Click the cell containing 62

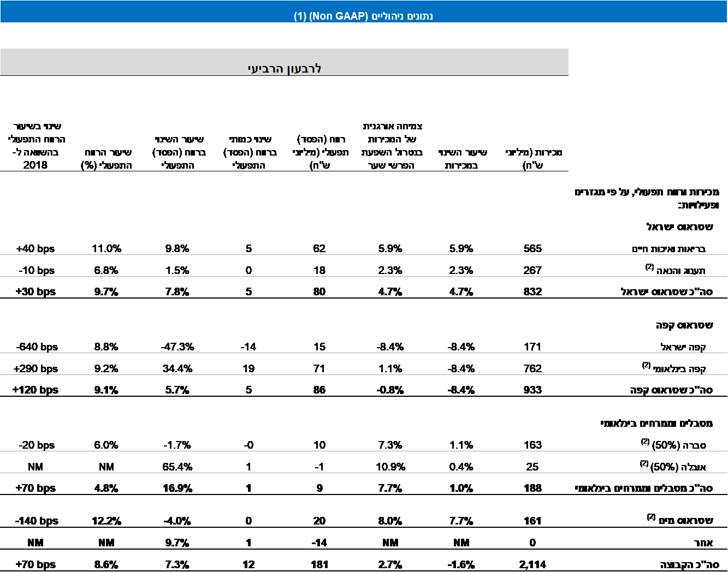(x=319, y=248)
